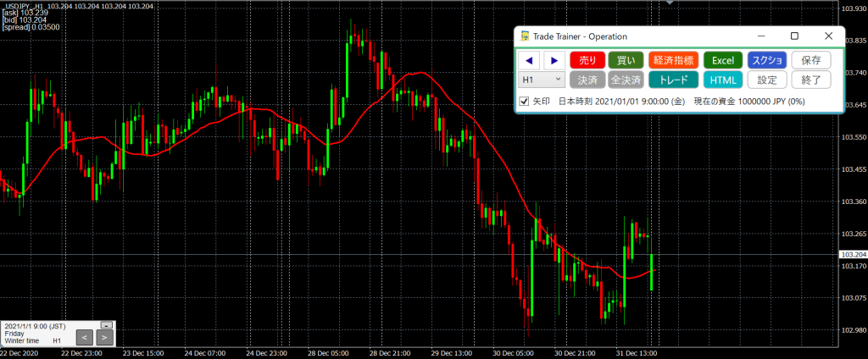Open the H1 timeframe dropdown

point(541,80)
